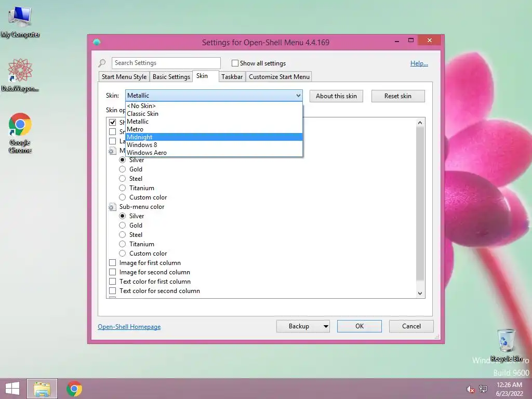Collapse the Skin dropdown arrow
This screenshot has height=399, width=532.
tap(298, 96)
